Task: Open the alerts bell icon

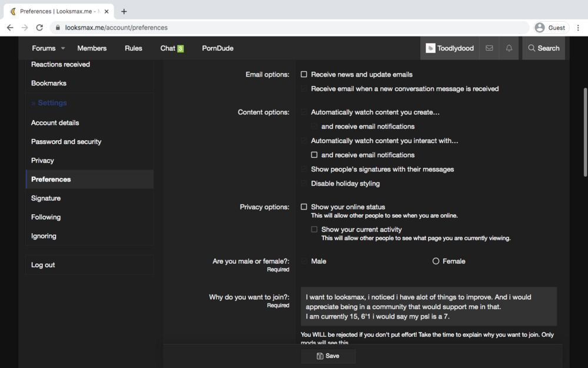Action: tap(509, 48)
